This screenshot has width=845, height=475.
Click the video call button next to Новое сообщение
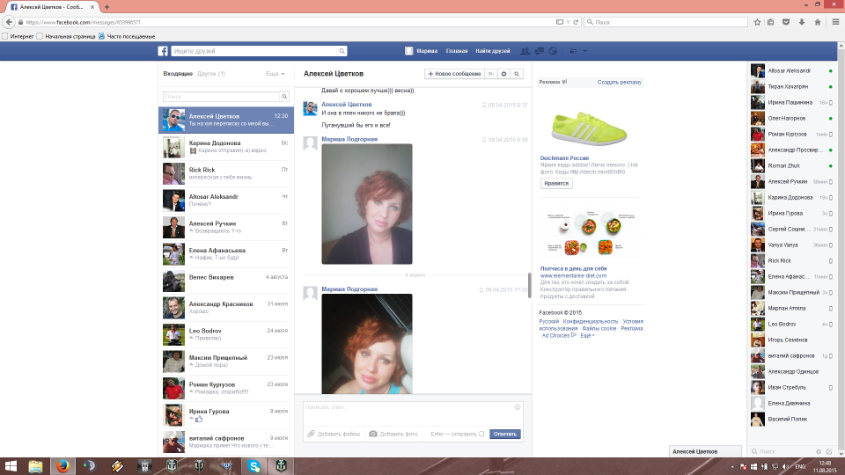tap(491, 74)
